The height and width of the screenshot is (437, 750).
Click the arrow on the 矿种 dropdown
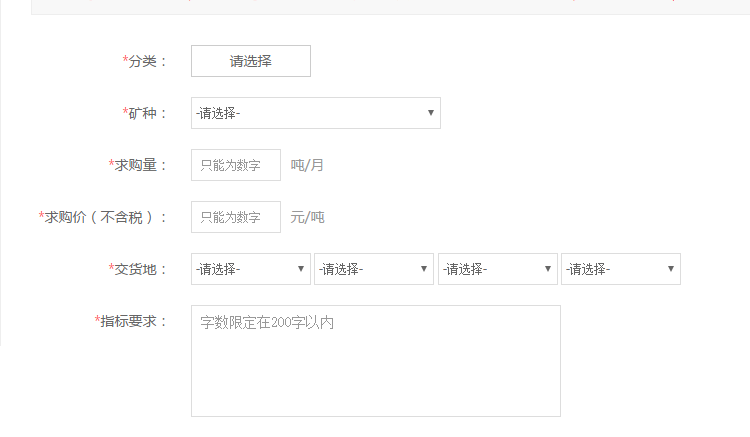(x=431, y=113)
